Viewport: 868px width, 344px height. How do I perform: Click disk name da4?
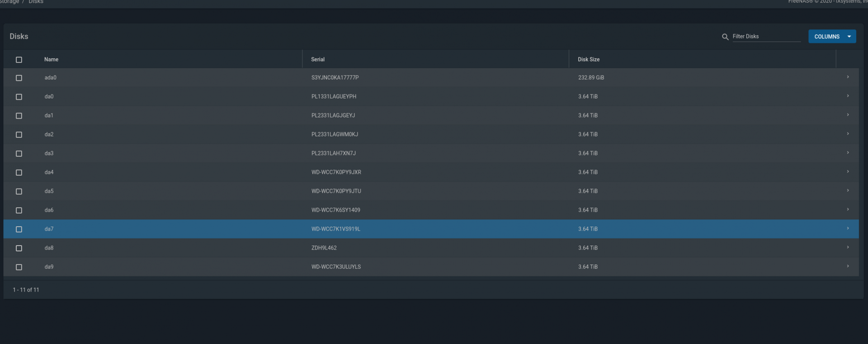(x=49, y=172)
